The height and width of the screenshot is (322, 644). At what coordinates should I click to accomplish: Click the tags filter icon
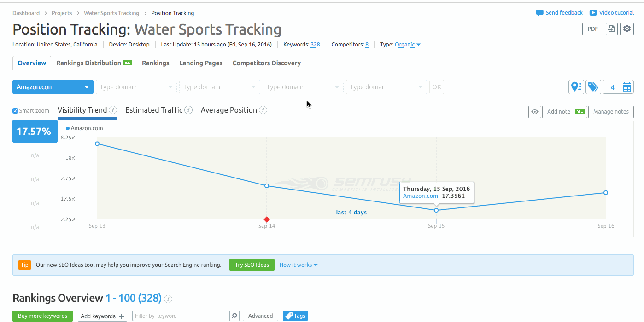pyautogui.click(x=593, y=86)
